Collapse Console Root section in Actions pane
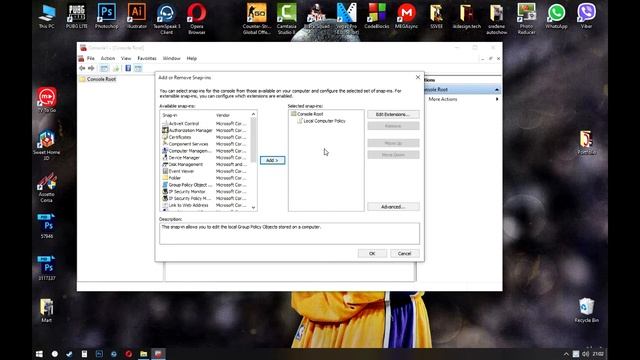Image resolution: width=640 pixels, height=360 pixels. click(x=497, y=89)
